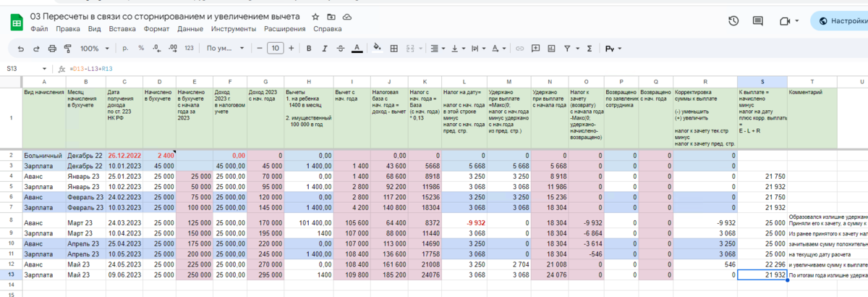The image size is (868, 297).
Task: Click the Настройки access button
Action: click(x=839, y=21)
